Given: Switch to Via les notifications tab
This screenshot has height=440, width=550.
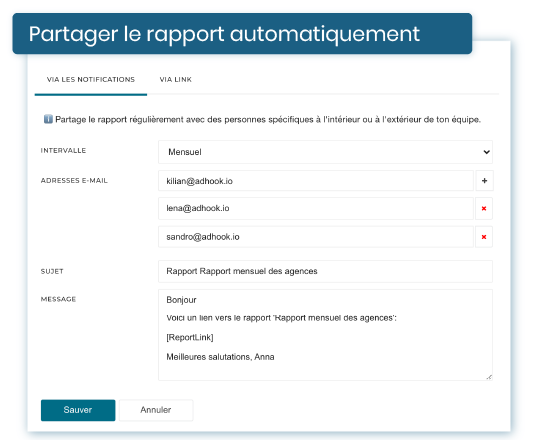Looking at the screenshot, I should point(91,80).
